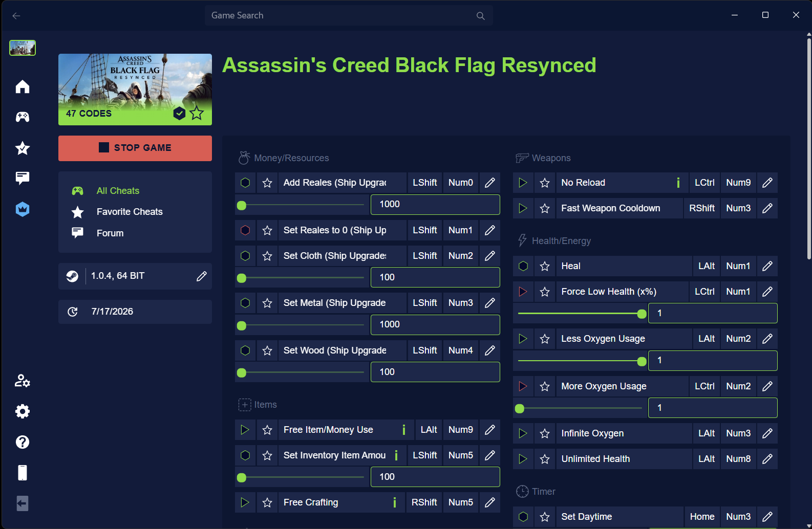812x529 pixels.
Task: Edit hotkey for Infinite Oxygen cheat
Action: (767, 433)
